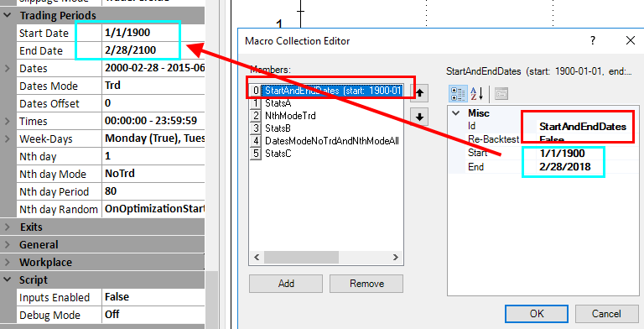
Task: Confirm the dialog with OK
Action: (x=537, y=314)
